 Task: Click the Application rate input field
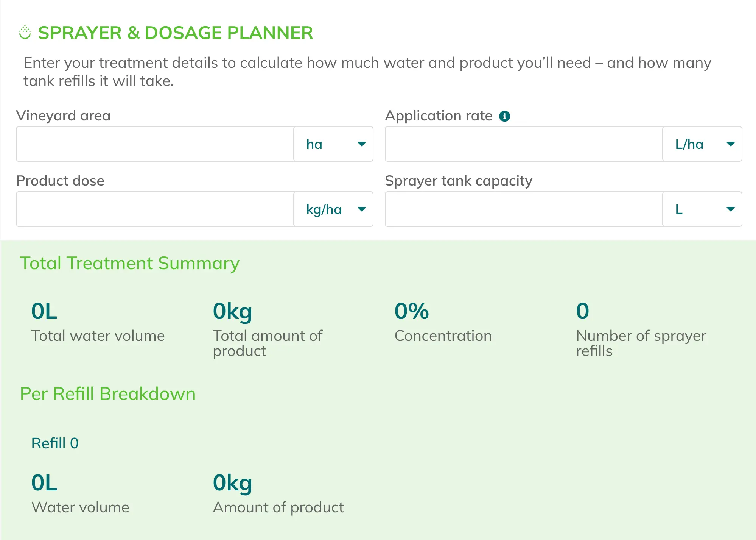click(x=524, y=144)
